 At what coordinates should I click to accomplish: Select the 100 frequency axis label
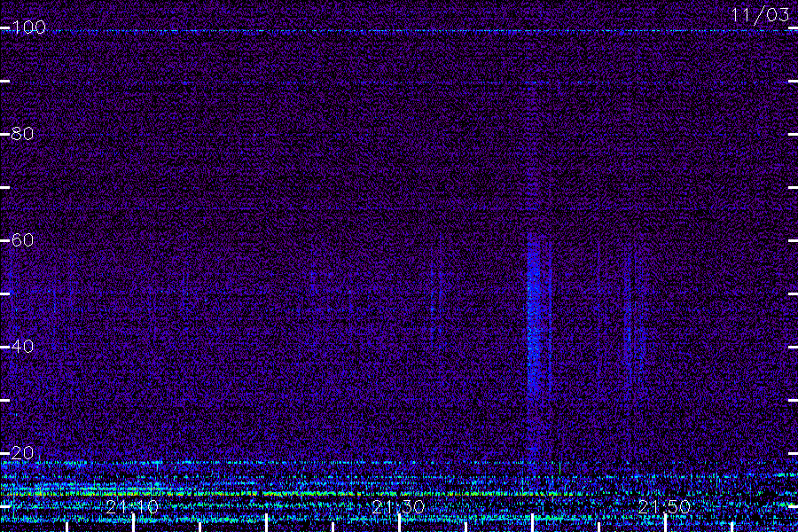tap(28, 27)
